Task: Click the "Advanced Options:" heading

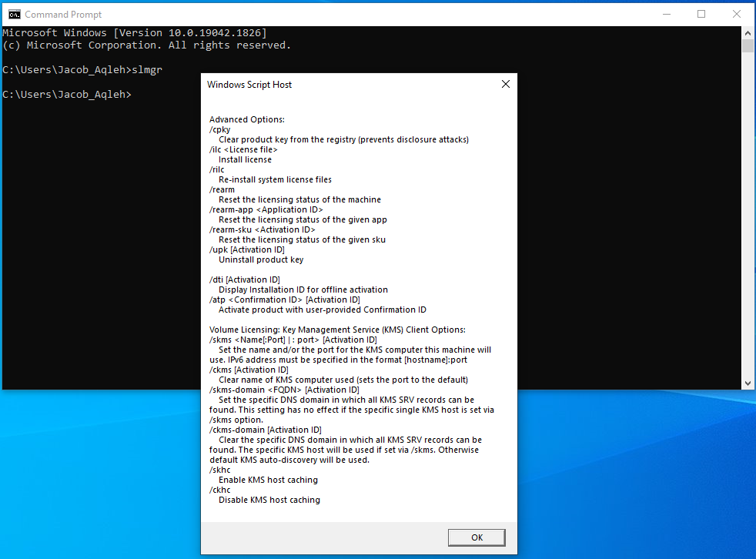Action: tap(247, 119)
